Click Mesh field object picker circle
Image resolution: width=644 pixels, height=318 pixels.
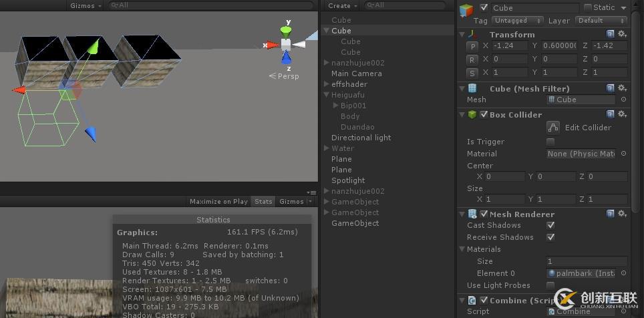[623, 100]
